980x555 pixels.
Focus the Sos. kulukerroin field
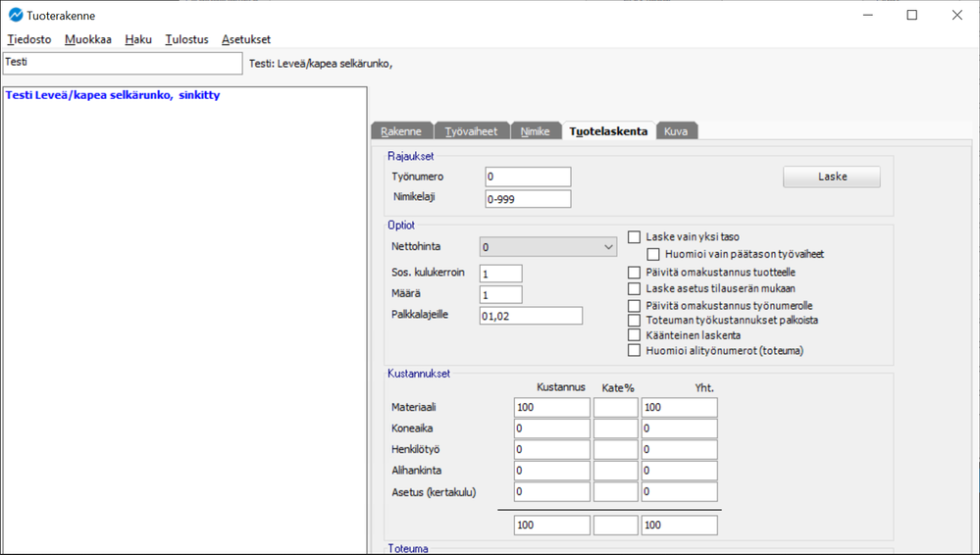500,274
